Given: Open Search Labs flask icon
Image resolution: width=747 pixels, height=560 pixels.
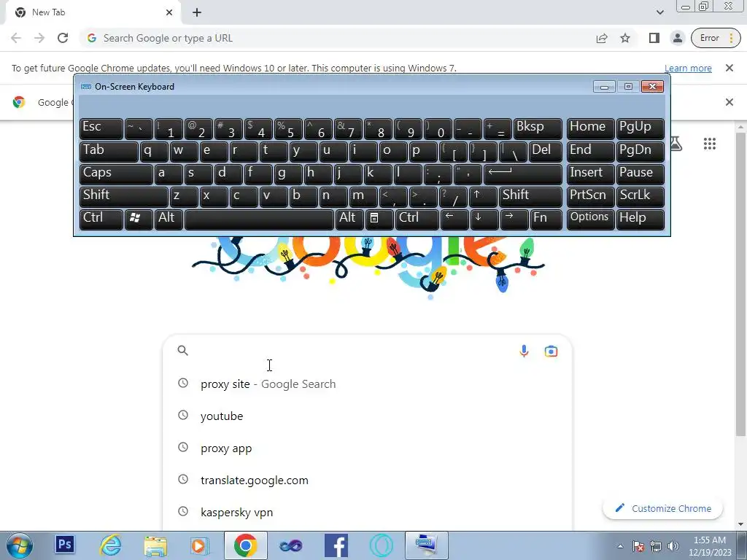Looking at the screenshot, I should pyautogui.click(x=676, y=144).
